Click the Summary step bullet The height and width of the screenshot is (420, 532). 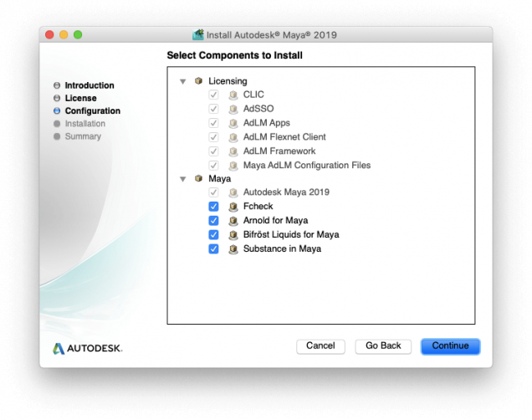(57, 136)
